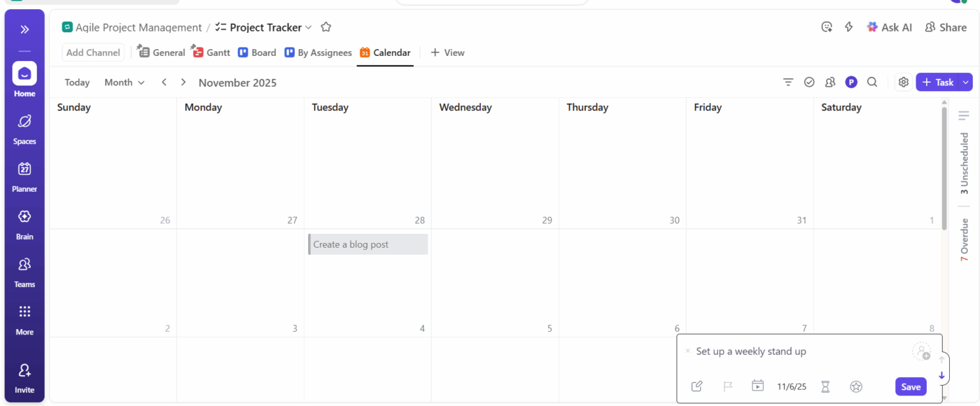Select the search icon in the Calendar toolbar
The width and height of the screenshot is (980, 406).
click(x=872, y=82)
